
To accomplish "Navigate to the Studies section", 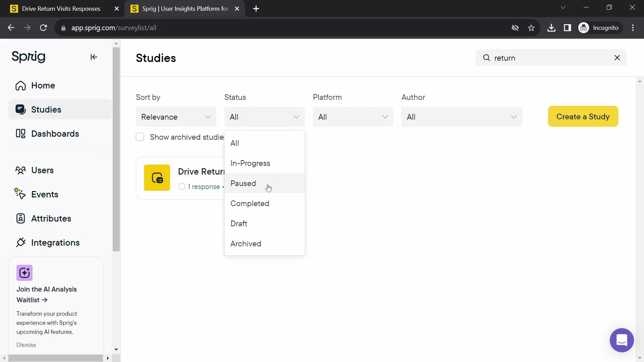I will (x=46, y=110).
